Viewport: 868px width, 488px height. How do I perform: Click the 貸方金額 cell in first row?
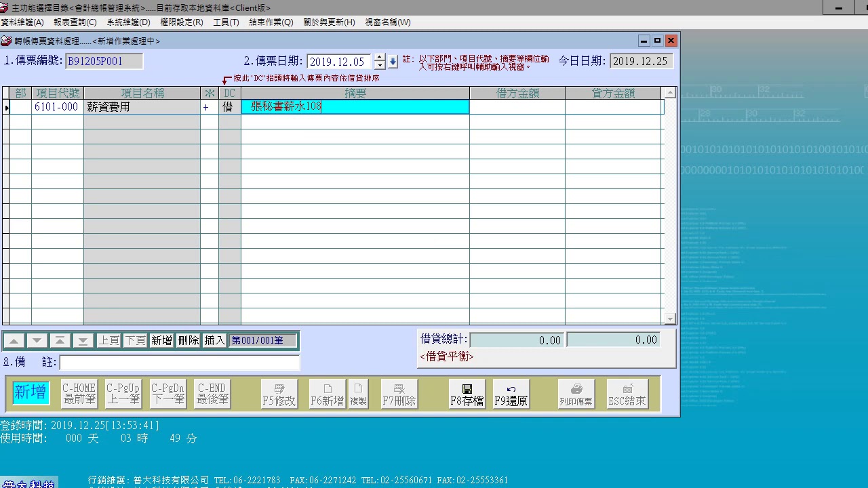pyautogui.click(x=613, y=107)
